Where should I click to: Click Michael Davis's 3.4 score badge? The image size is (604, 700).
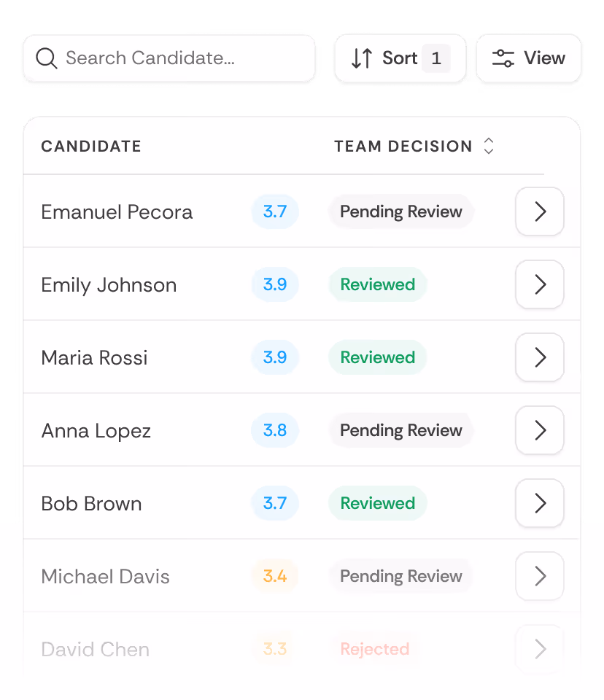(275, 576)
